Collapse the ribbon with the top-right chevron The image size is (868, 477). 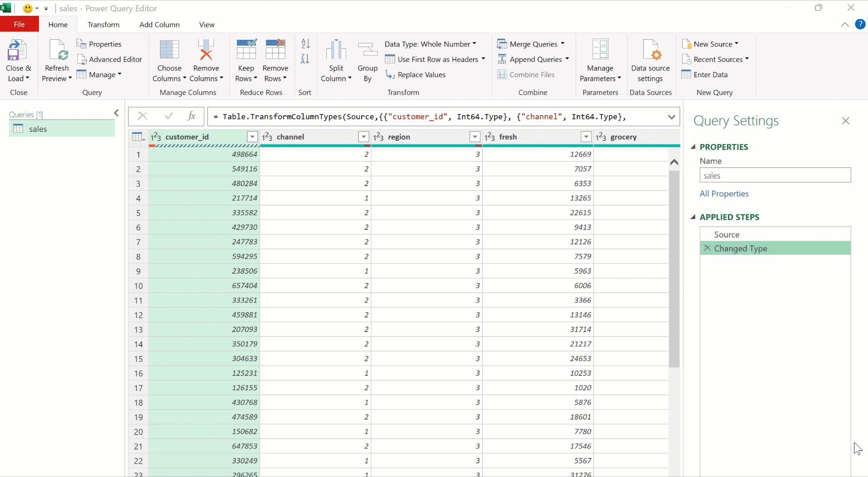845,24
